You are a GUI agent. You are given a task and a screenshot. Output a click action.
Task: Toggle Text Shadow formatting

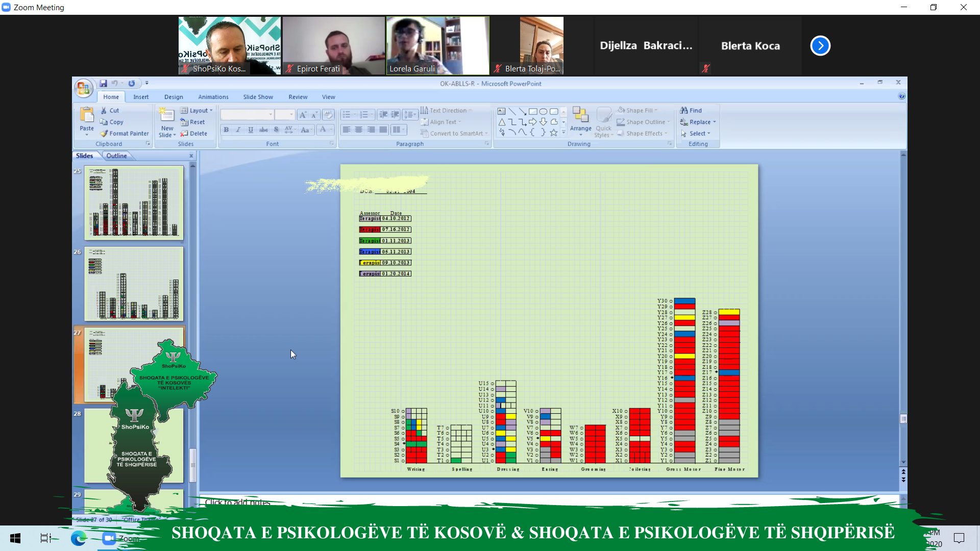pos(276,130)
